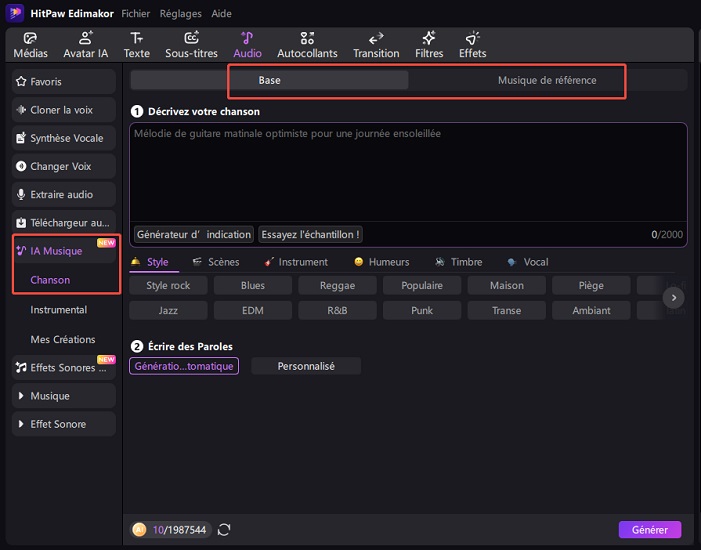The width and height of the screenshot is (701, 550).
Task: Click Essayez l'échantillon button
Action: click(x=310, y=234)
